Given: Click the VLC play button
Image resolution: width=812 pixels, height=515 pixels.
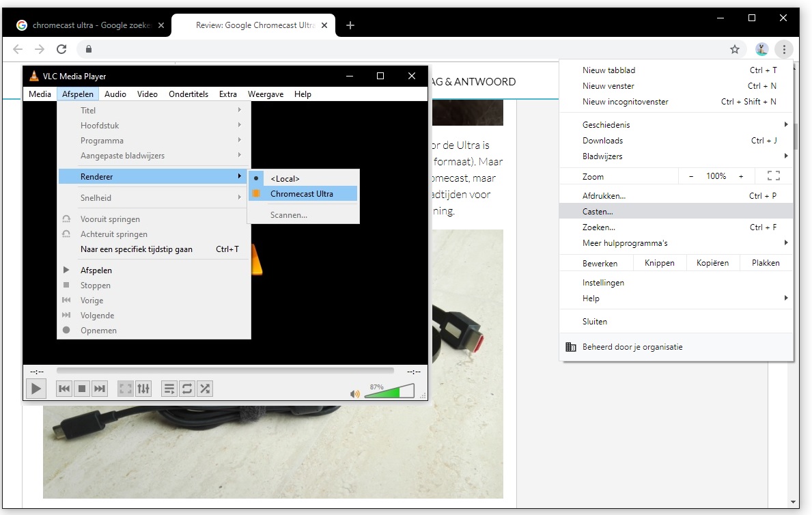Looking at the screenshot, I should pyautogui.click(x=36, y=389).
